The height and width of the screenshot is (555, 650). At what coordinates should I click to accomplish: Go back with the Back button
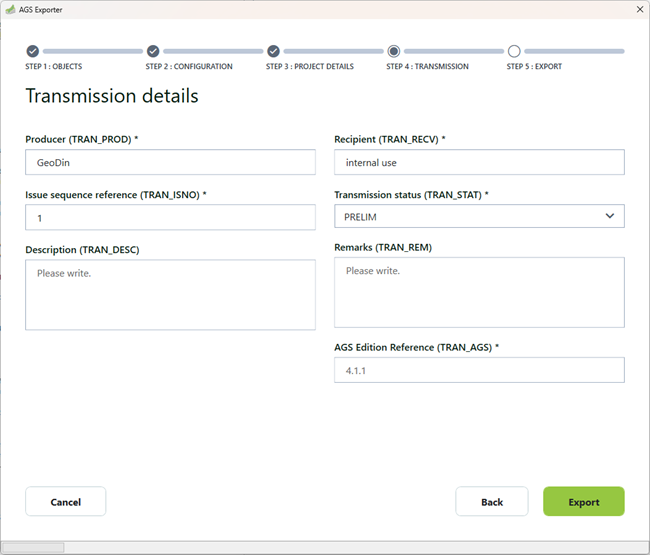point(492,502)
